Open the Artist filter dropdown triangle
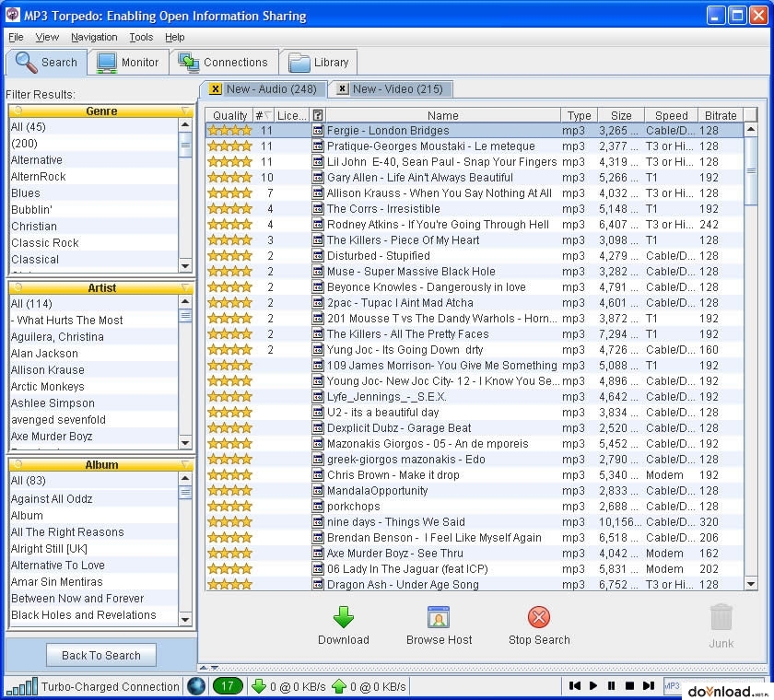 (x=185, y=287)
